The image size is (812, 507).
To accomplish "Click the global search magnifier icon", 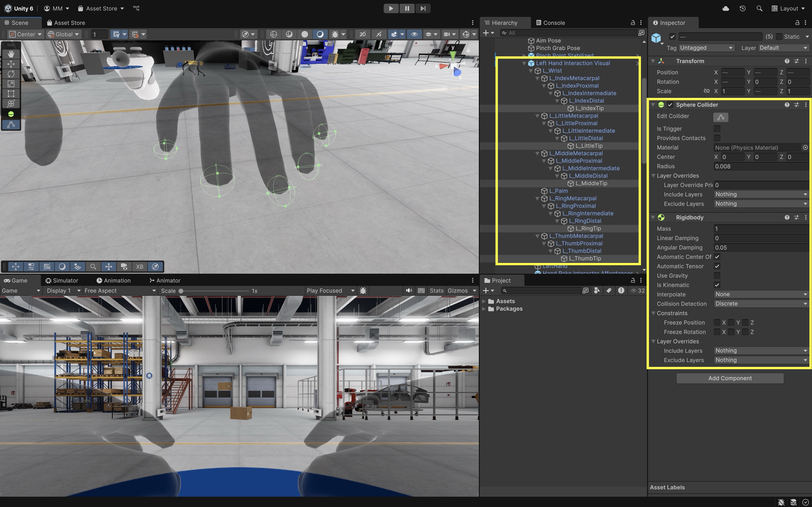I will tap(759, 8).
